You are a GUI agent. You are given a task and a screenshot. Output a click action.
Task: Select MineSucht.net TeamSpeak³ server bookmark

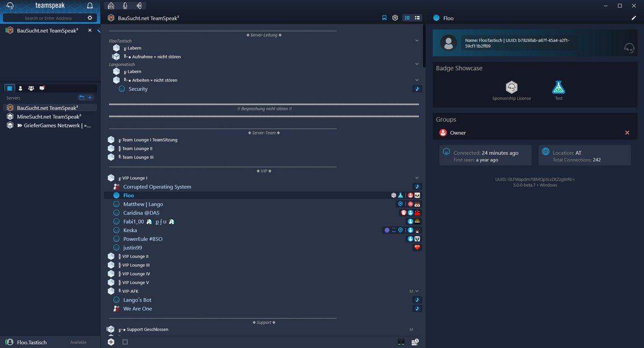coord(50,116)
